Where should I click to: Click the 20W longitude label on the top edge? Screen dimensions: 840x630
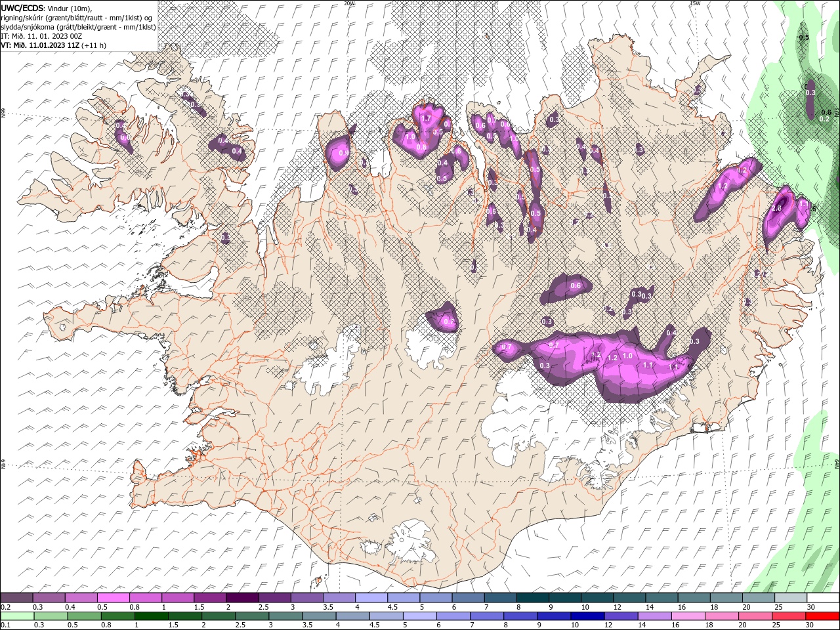(x=349, y=3)
